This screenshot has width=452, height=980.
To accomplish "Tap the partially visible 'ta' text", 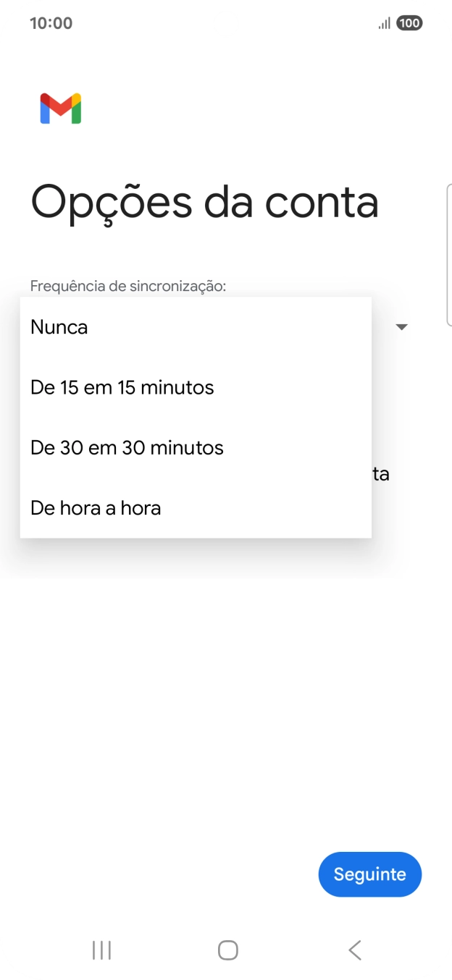I will pyautogui.click(x=382, y=473).
